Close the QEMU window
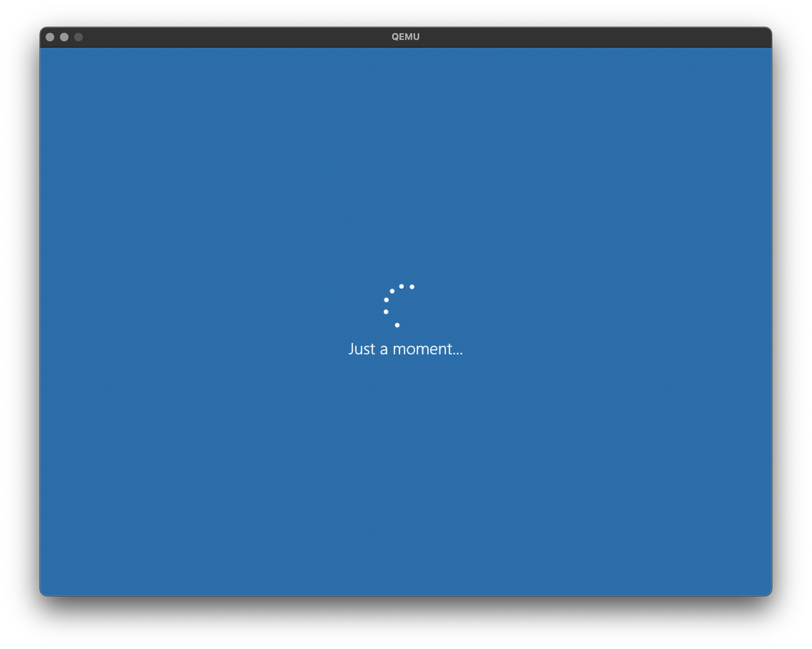This screenshot has width=812, height=649. pyautogui.click(x=50, y=37)
